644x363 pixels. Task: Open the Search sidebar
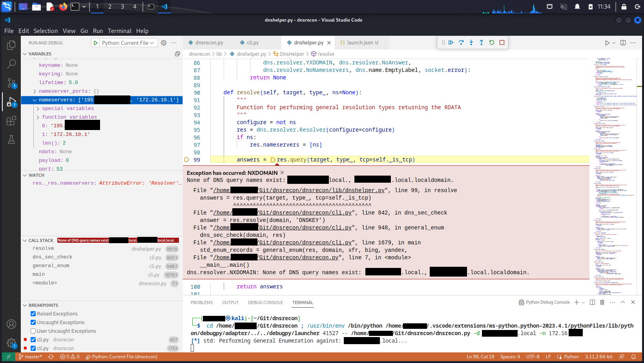pos(11,64)
